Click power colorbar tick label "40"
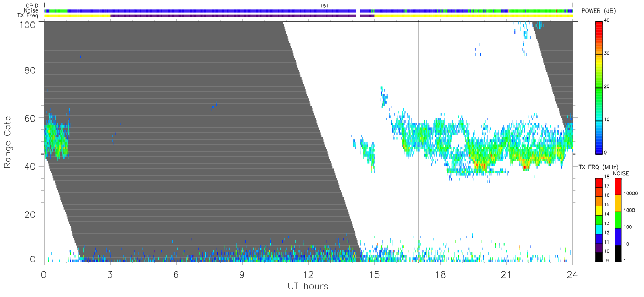Image resolution: width=644 pixels, height=297 pixels. click(x=607, y=20)
